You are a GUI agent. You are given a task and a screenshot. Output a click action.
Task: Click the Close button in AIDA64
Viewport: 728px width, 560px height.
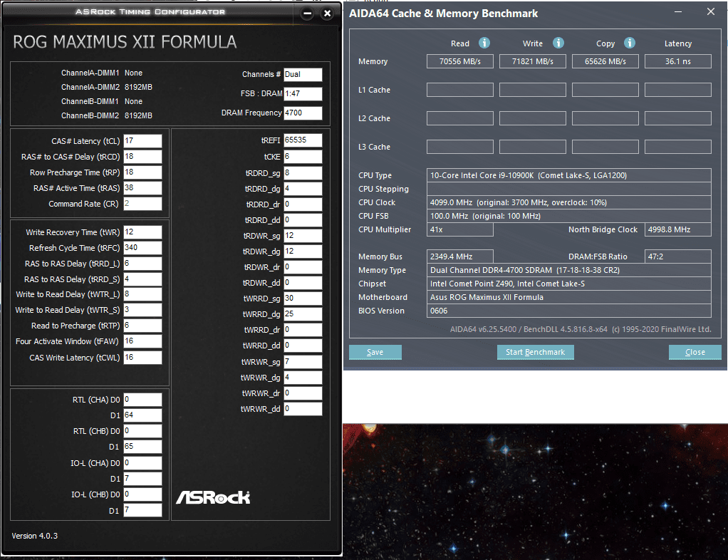(x=695, y=352)
